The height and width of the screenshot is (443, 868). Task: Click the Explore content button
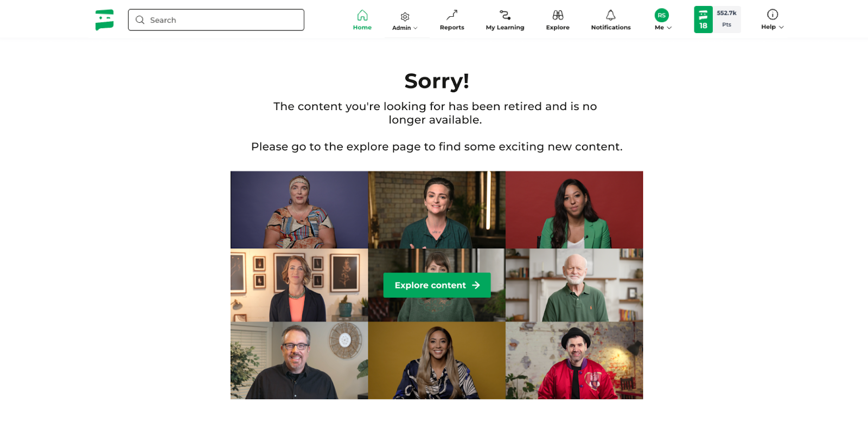coord(437,285)
